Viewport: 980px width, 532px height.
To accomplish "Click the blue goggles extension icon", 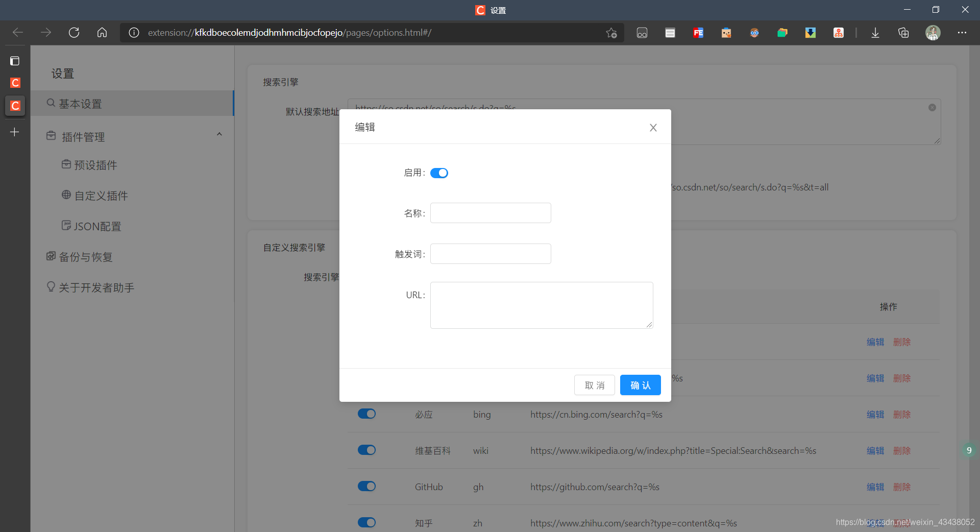I will point(754,33).
